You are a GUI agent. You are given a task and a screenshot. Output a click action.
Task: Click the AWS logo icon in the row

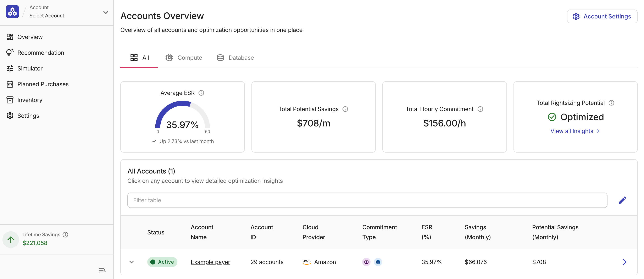(306, 262)
